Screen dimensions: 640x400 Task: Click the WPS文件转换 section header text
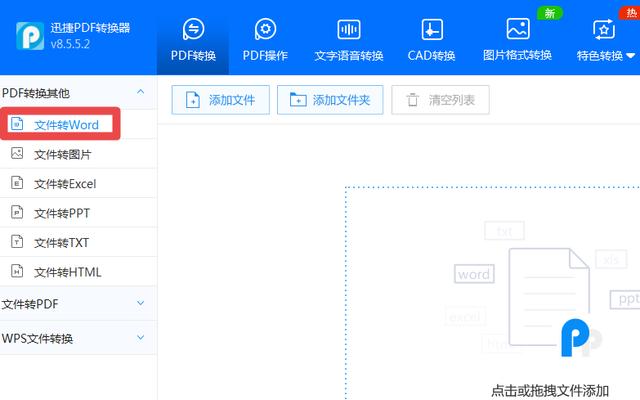coord(38,339)
